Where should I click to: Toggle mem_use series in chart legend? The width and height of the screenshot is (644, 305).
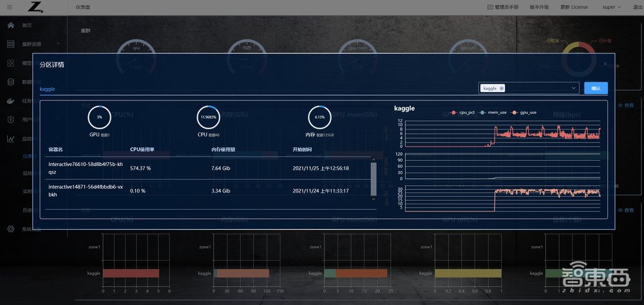(493, 113)
